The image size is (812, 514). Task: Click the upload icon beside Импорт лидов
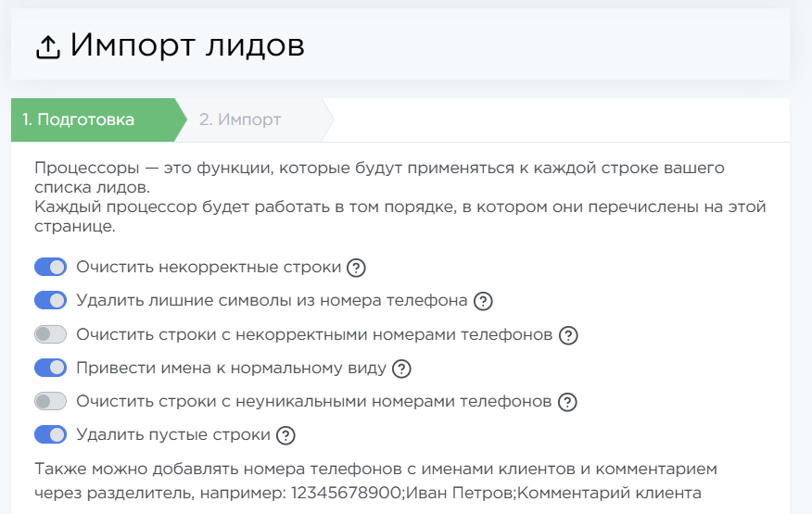48,46
